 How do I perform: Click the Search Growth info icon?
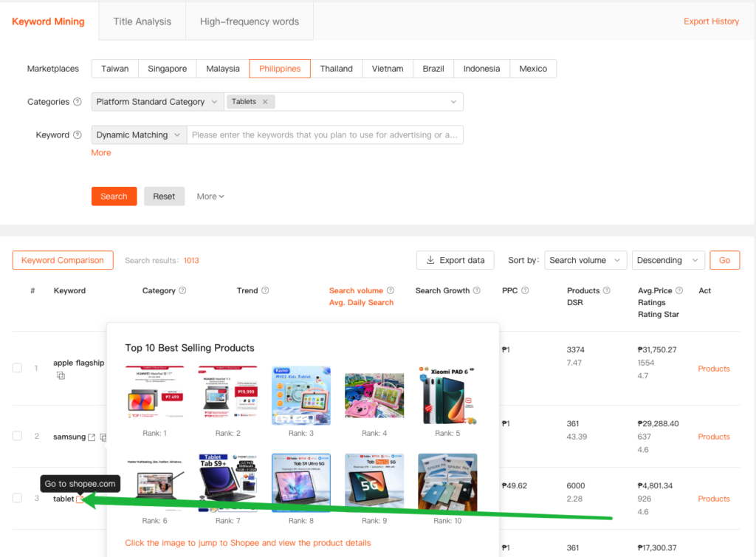pyautogui.click(x=477, y=291)
